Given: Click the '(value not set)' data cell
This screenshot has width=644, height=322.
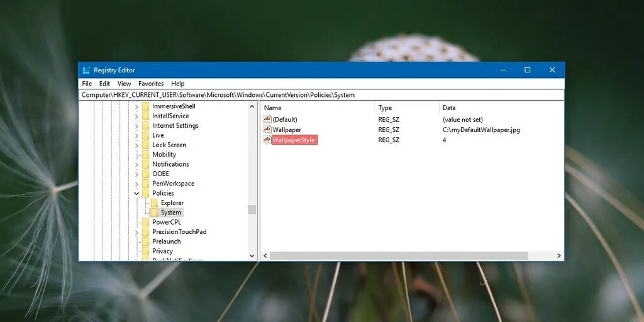Looking at the screenshot, I should pos(462,119).
